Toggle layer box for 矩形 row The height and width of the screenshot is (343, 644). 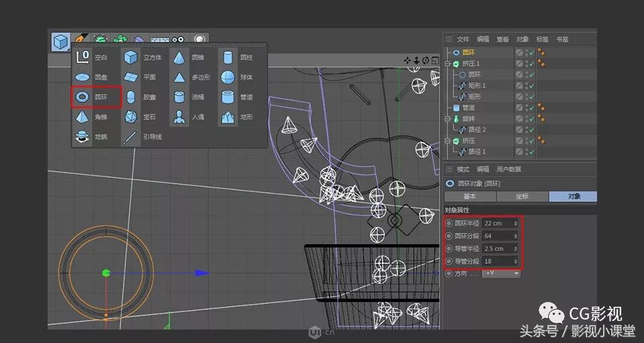coord(519,97)
